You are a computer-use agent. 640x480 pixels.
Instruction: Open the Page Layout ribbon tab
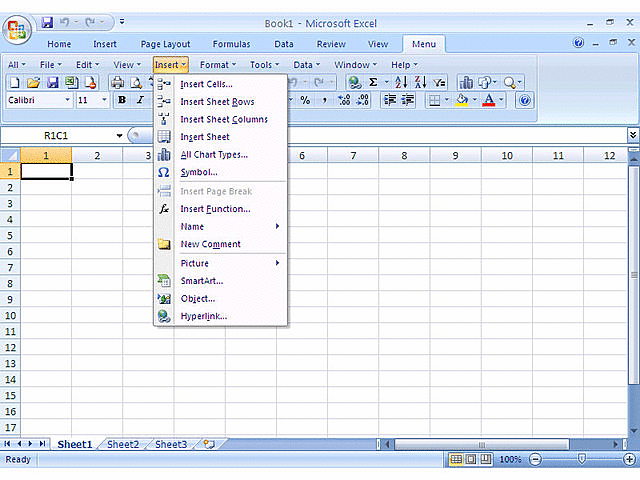165,44
